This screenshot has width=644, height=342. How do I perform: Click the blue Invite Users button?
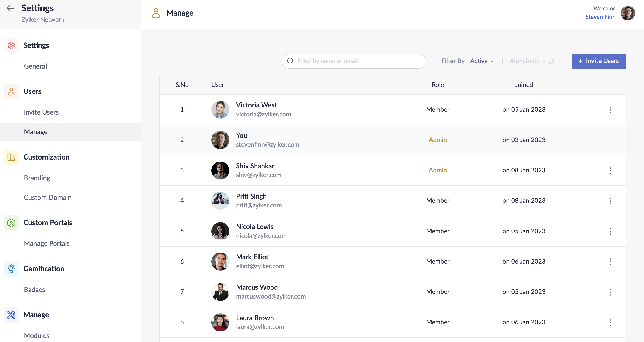[599, 61]
